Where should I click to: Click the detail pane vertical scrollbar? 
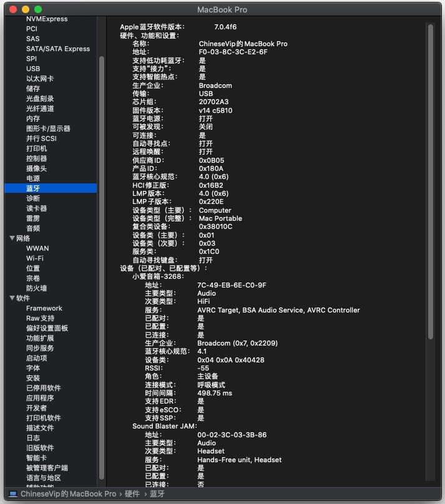tap(431, 182)
